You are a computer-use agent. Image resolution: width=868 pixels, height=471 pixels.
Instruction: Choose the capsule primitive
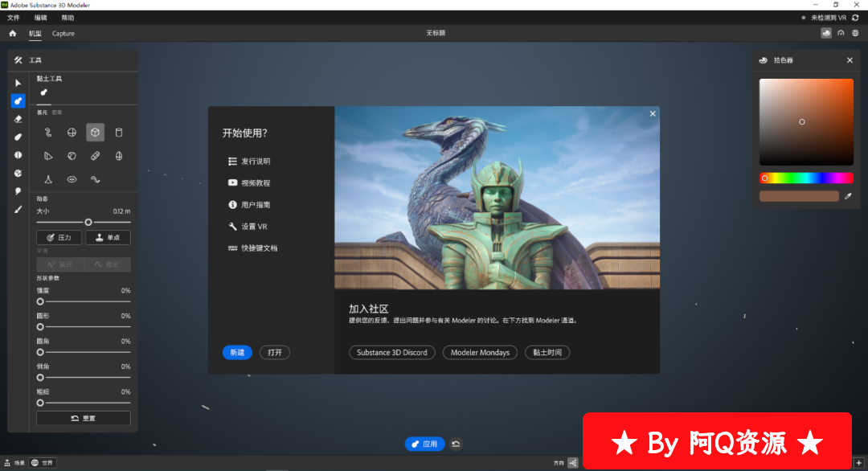pyautogui.click(x=95, y=156)
